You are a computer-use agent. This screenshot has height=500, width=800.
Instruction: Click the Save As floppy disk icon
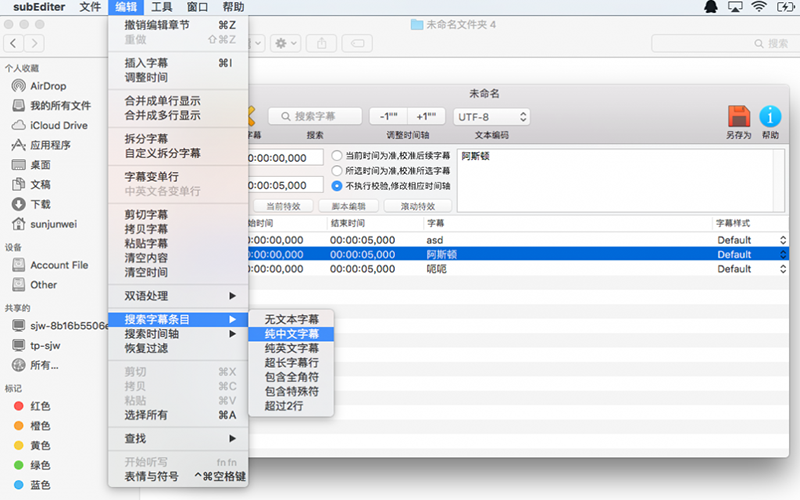[x=738, y=116]
